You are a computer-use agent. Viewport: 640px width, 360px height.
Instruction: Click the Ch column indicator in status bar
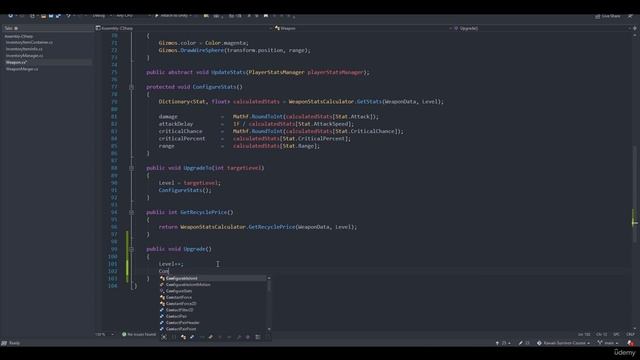pos(602,334)
